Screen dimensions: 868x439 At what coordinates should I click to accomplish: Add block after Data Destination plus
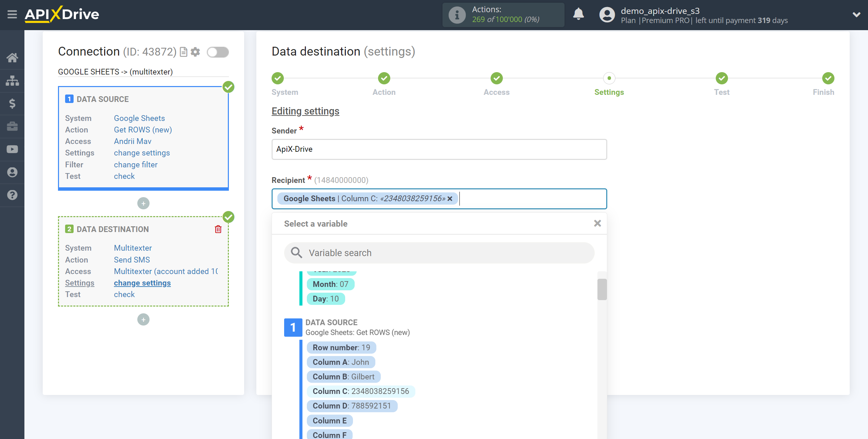point(143,320)
